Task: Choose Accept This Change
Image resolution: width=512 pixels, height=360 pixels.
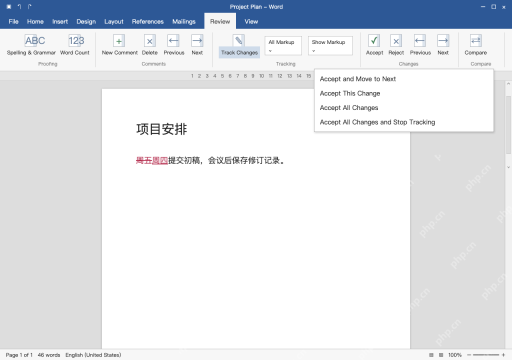Action: point(404,93)
